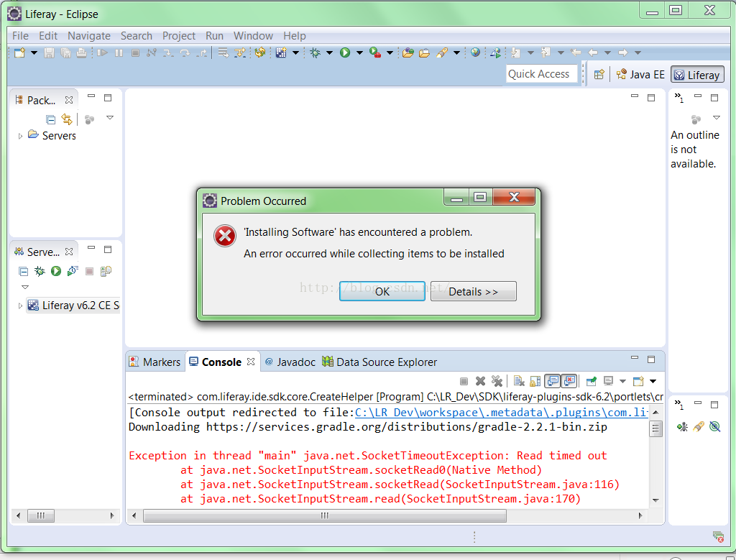
Task: Toggle Show Console on standard error change
Action: [569, 381]
